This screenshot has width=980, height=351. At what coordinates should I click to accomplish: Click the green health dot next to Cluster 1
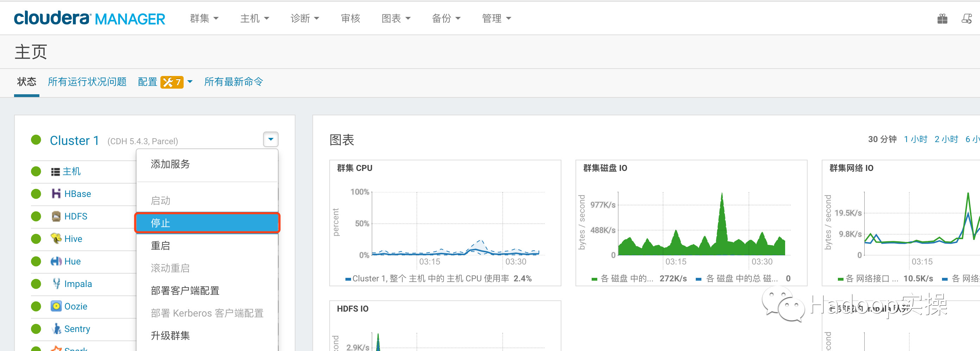point(36,140)
